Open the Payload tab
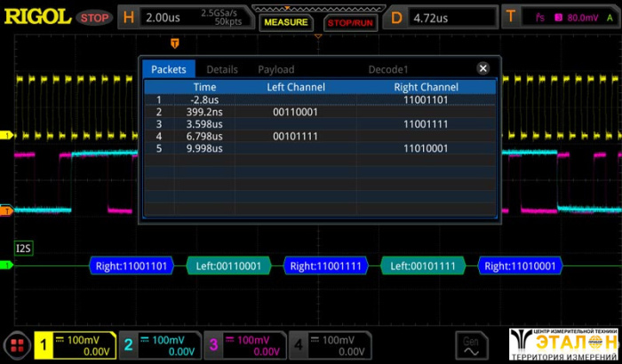Screen dimensions: 622x364 point(275,69)
